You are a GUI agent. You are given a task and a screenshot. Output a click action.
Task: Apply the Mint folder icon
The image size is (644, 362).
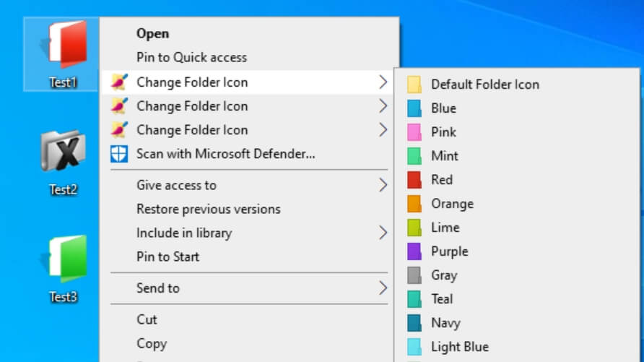[445, 156]
